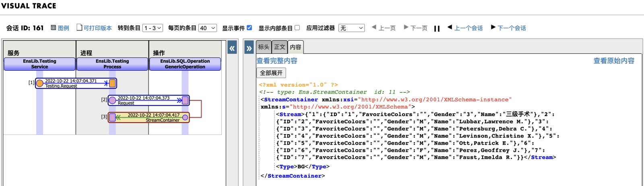Screen dimensions: 644x186
Task: Jump to the previous session (上一个会话)
Action: [x=465, y=28]
